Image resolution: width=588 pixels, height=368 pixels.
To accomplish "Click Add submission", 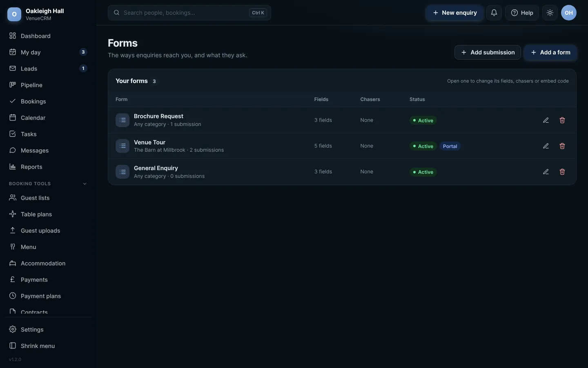I will [488, 52].
